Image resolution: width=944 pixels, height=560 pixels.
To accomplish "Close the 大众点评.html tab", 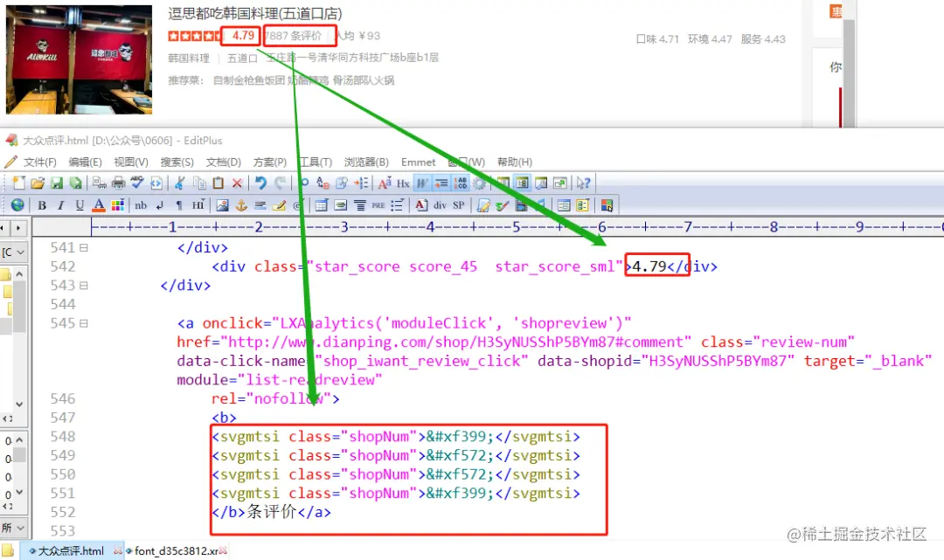I will pos(118,551).
